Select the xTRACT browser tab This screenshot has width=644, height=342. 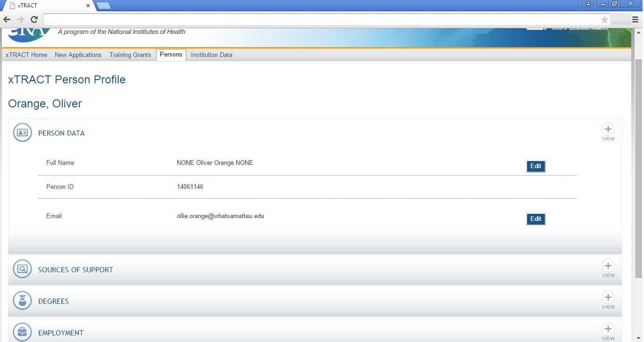[48, 6]
